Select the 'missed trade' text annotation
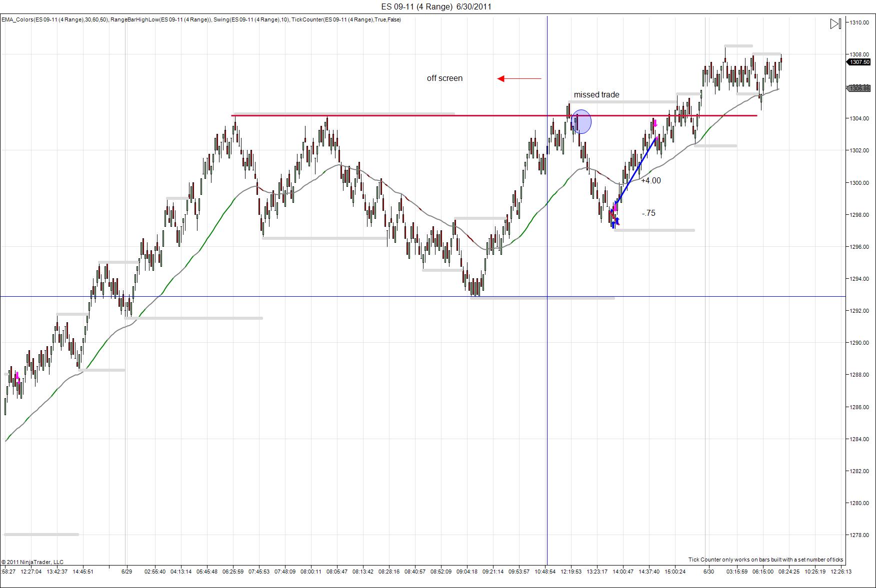The image size is (876, 588). (596, 94)
